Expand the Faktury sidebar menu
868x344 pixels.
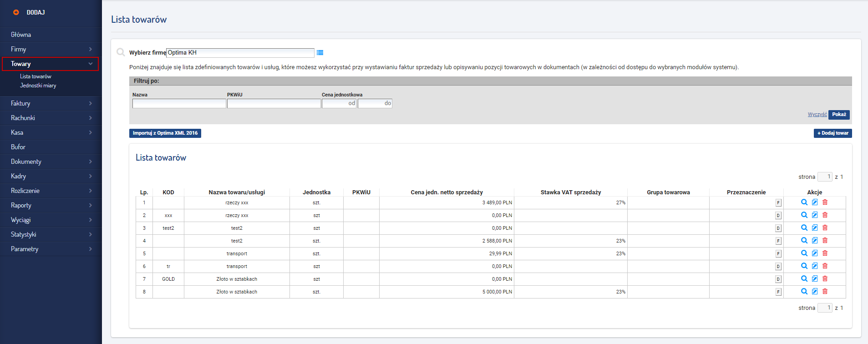click(51, 103)
